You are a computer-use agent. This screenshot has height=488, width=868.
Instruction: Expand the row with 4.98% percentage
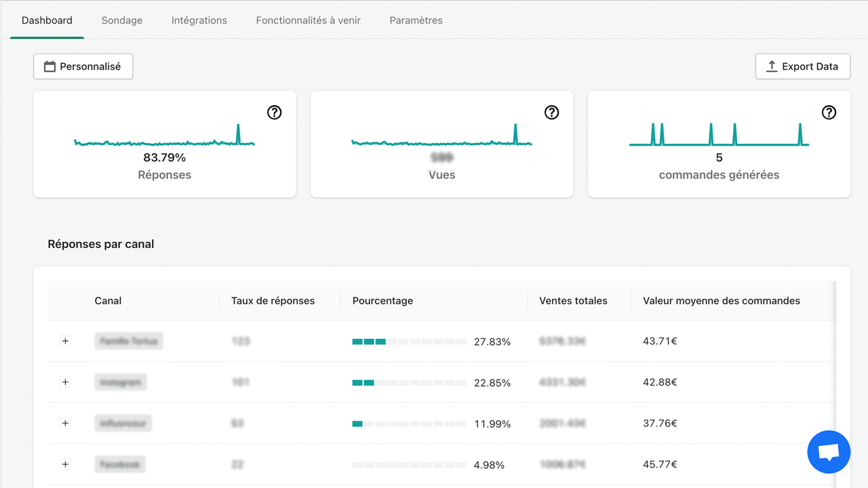[65, 464]
